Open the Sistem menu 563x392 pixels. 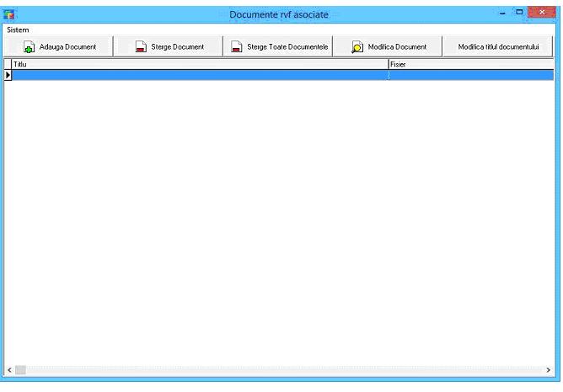coord(18,30)
